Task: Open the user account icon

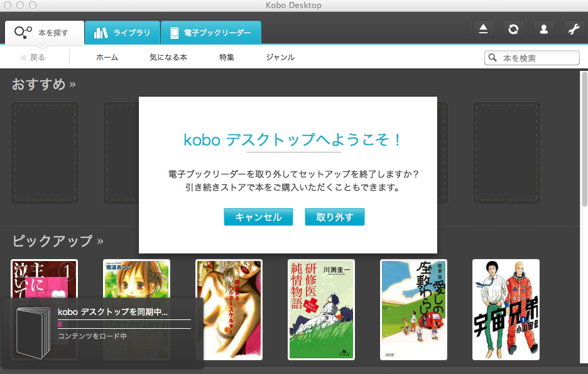Action: (544, 29)
